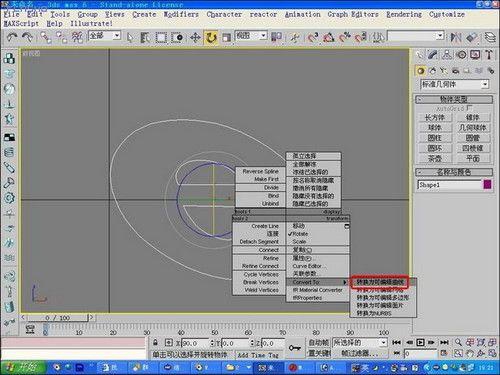Open the Display command panel
Screen dimensions: 500x375
click(475, 55)
